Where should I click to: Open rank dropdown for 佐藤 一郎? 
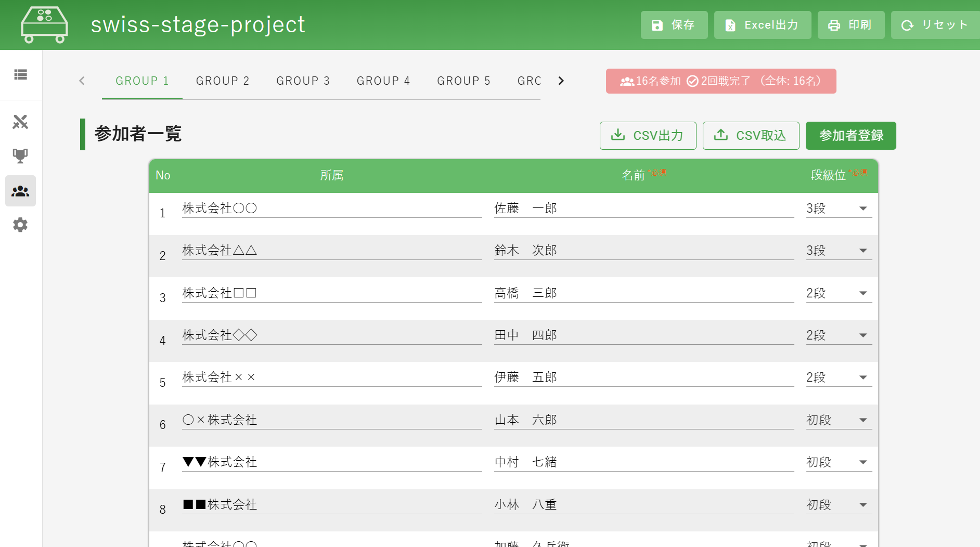click(839, 209)
